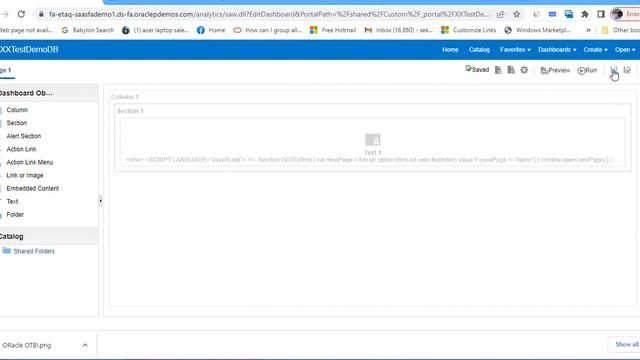Select the Link or Image object
This screenshot has width=640, height=360.
pyautogui.click(x=24, y=175)
